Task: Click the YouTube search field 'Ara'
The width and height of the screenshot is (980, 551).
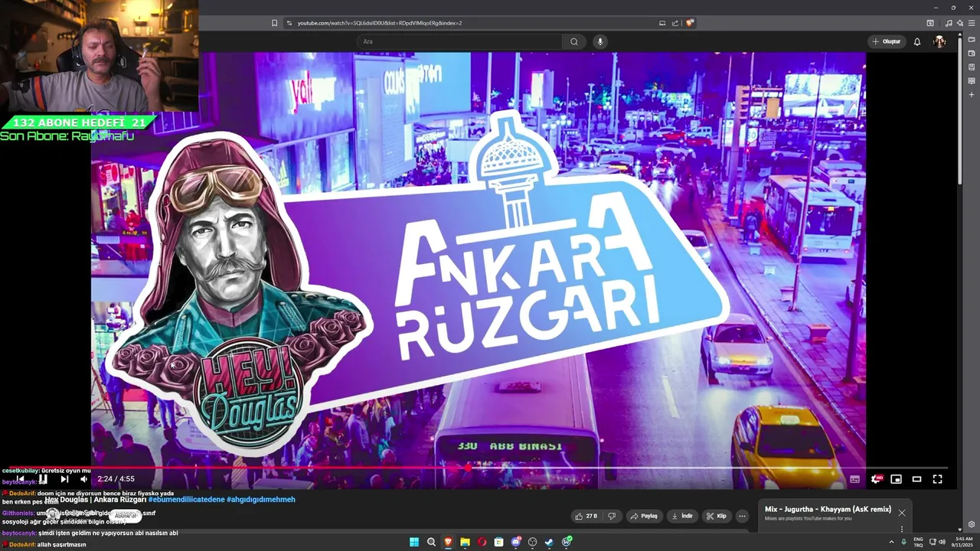Action: 459,41
